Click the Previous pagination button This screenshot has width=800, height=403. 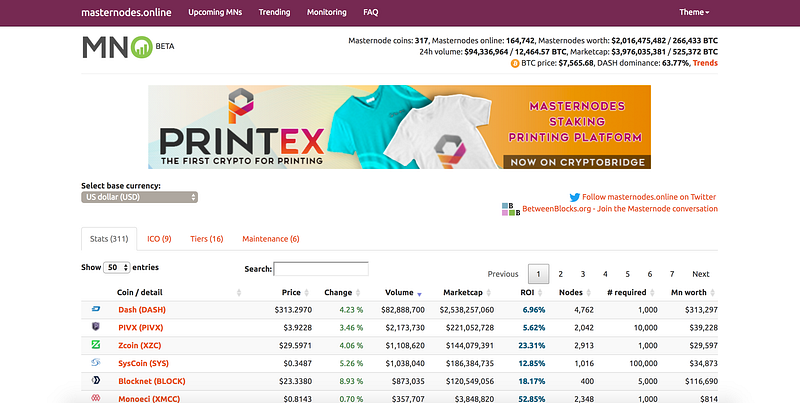[x=503, y=274]
